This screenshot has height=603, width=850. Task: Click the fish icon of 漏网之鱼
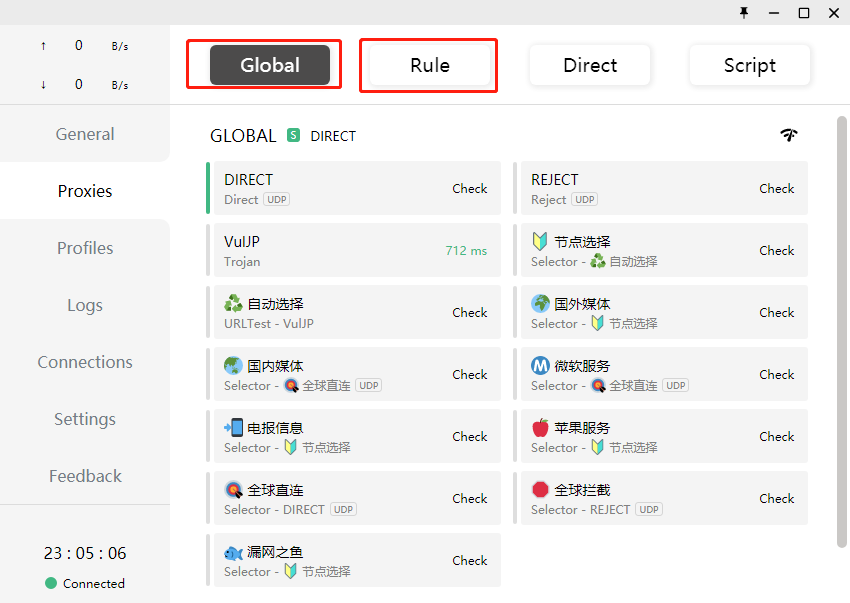(233, 551)
